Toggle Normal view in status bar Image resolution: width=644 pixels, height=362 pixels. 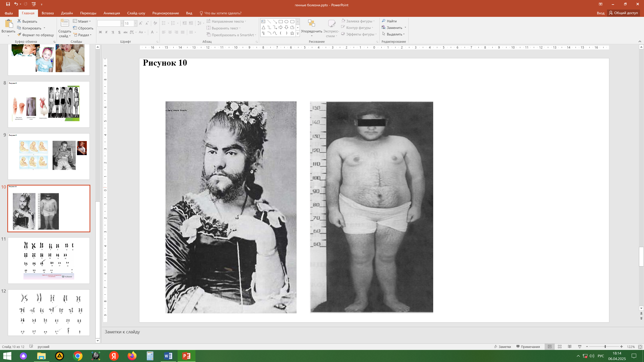point(550,347)
